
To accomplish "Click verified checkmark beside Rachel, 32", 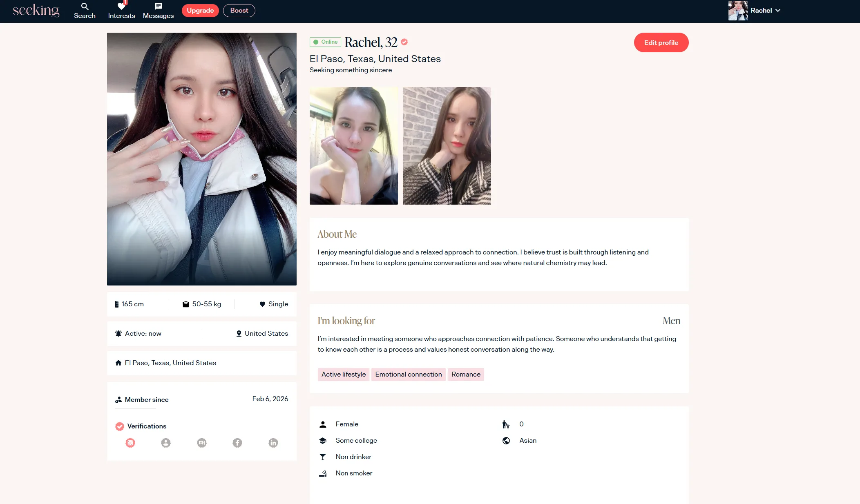I will [x=404, y=42].
